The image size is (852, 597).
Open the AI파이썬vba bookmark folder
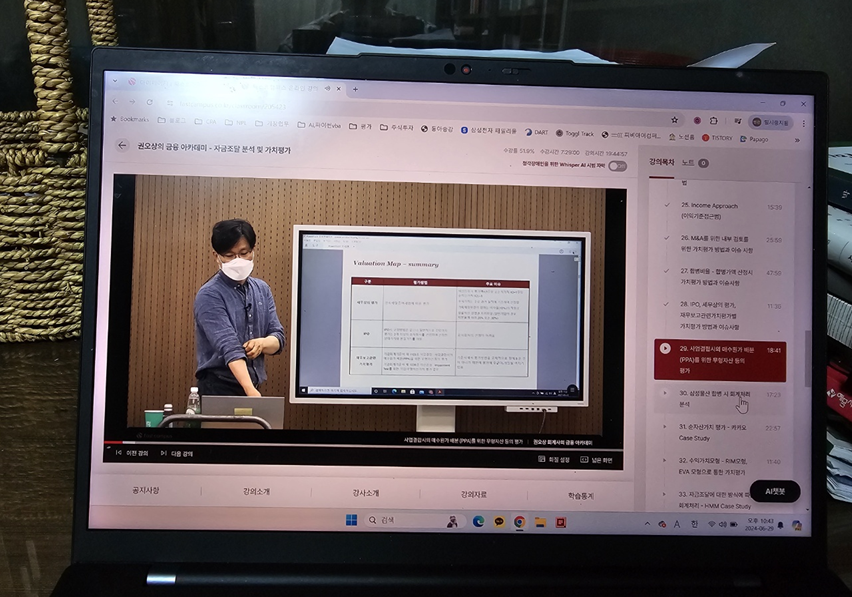pos(320,125)
